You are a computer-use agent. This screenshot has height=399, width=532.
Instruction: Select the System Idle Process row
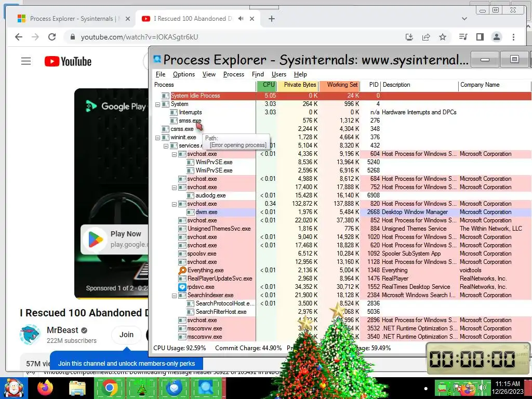[x=342, y=96]
